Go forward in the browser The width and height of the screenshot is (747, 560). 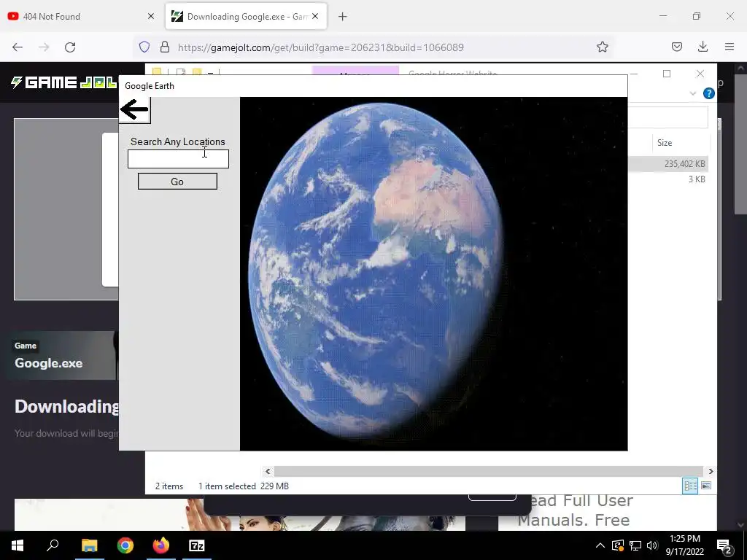[x=44, y=47]
